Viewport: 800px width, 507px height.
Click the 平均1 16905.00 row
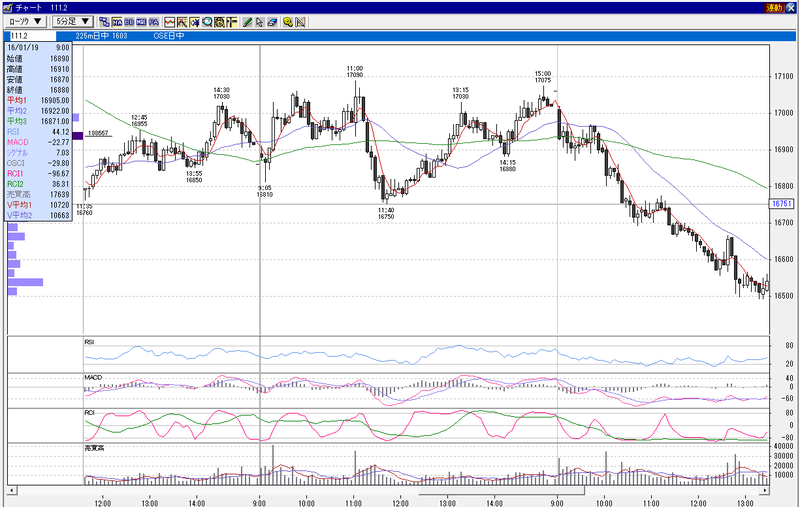pos(38,100)
